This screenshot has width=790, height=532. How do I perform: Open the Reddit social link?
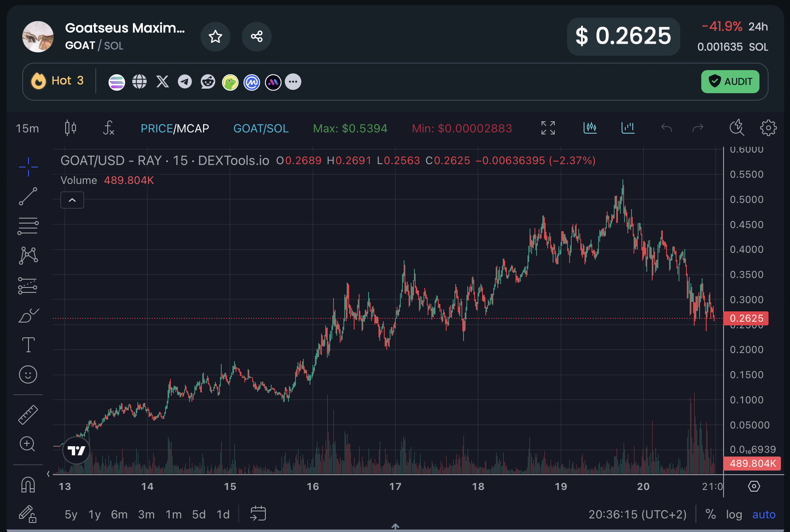(x=208, y=82)
